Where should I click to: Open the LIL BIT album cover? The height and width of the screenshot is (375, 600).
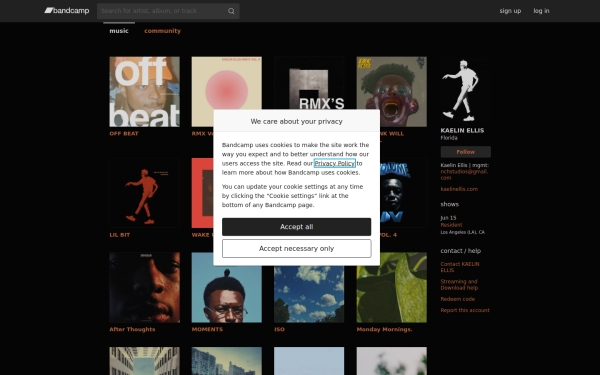point(145,193)
